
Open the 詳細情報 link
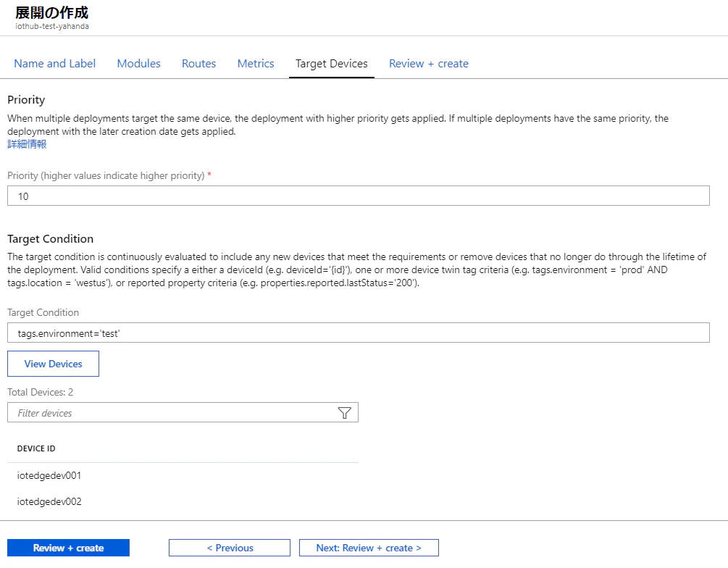27,144
